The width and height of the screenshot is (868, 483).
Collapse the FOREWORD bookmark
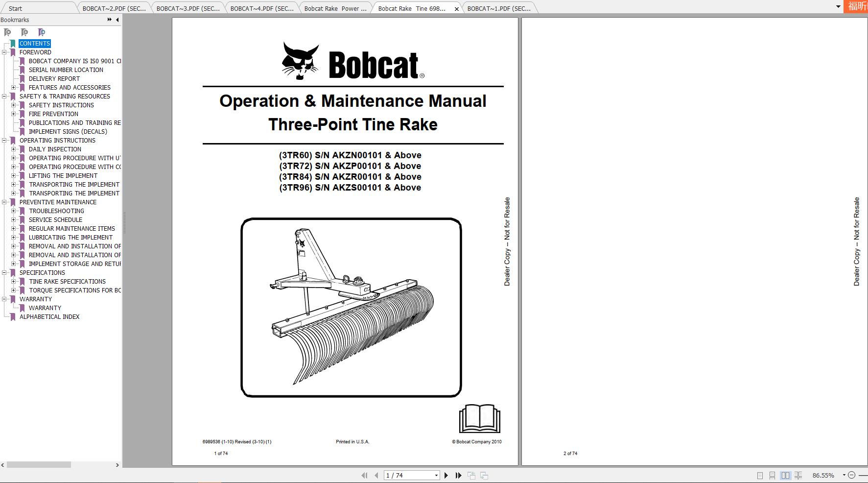tap(4, 52)
